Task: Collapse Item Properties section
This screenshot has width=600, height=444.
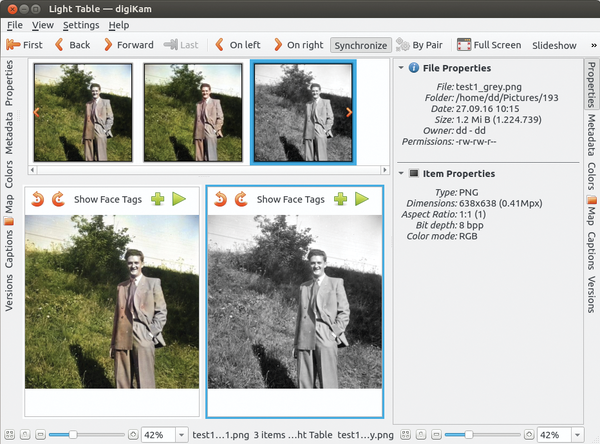Action: [401, 173]
